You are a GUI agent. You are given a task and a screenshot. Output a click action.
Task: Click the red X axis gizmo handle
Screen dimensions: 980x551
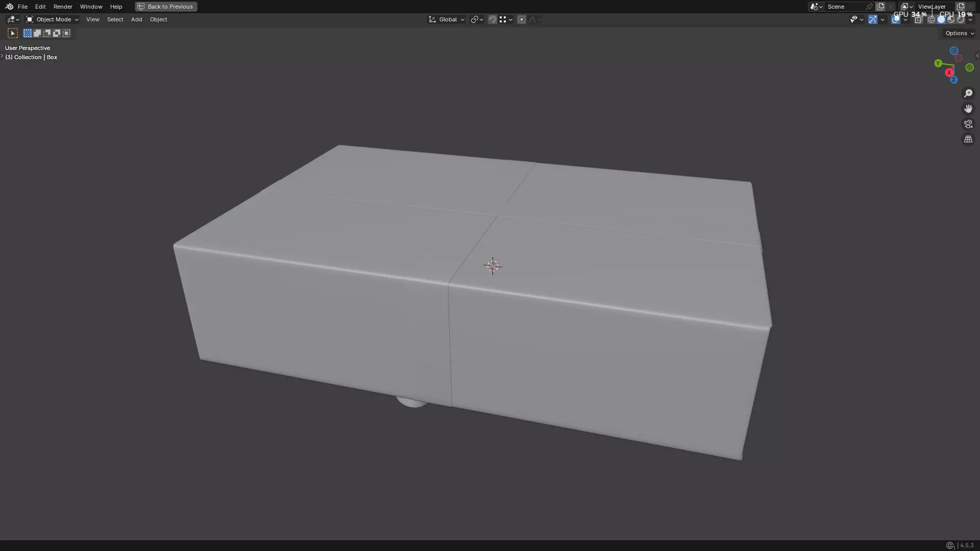click(949, 72)
